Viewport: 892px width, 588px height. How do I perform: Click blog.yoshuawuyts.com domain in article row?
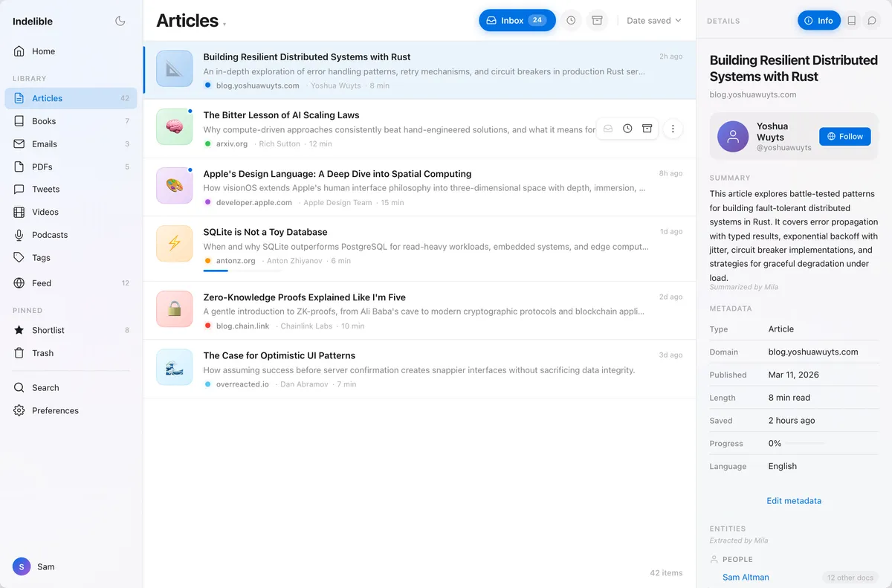257,85
